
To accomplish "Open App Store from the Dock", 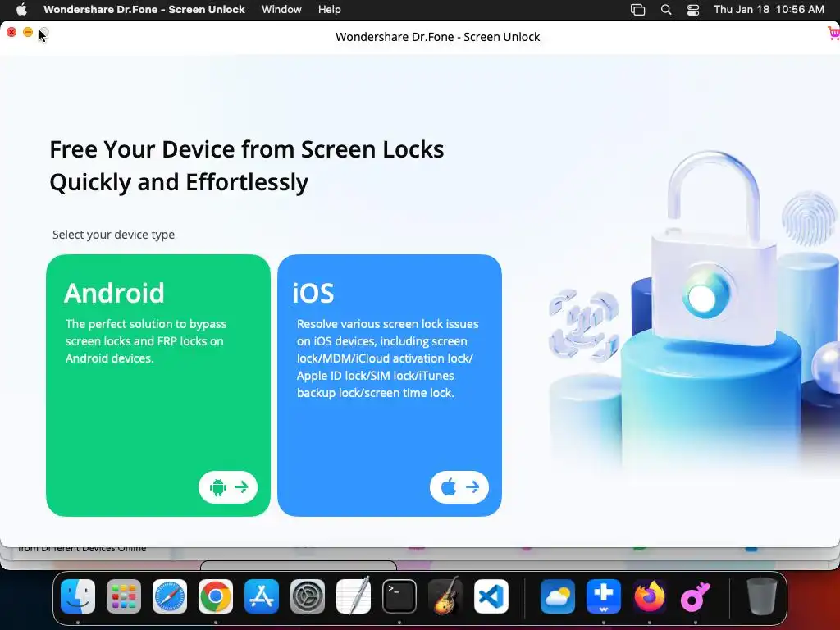I will [262, 596].
